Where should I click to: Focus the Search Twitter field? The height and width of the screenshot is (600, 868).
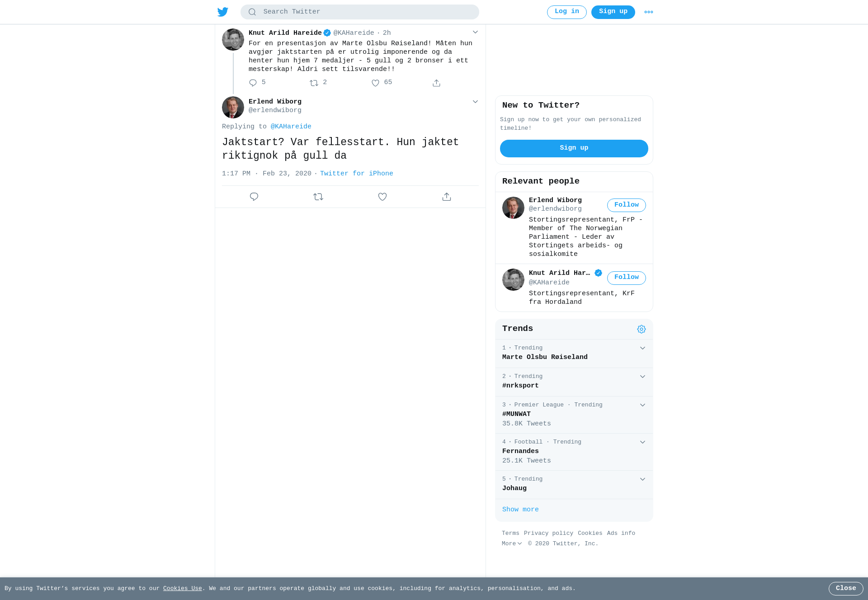[360, 12]
